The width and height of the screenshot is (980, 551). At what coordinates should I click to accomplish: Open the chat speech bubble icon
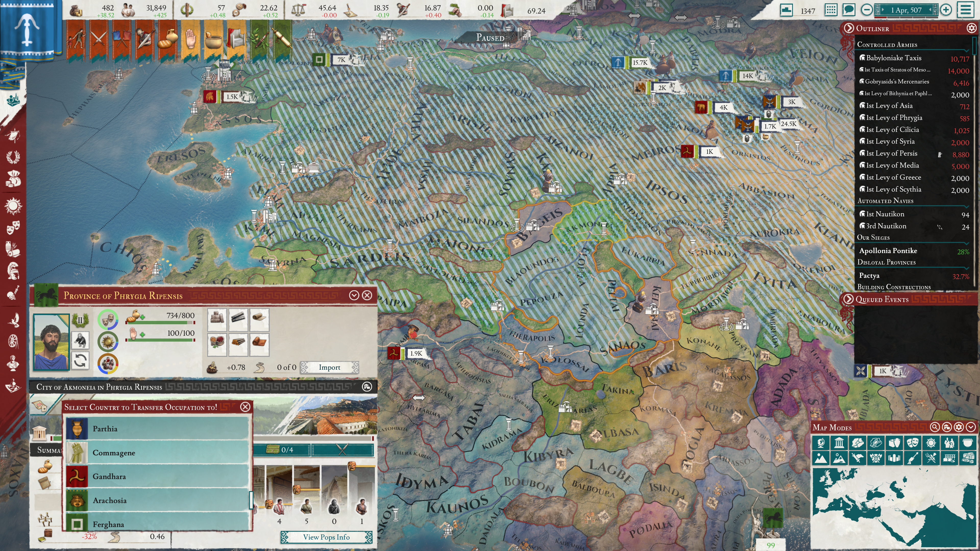click(849, 9)
